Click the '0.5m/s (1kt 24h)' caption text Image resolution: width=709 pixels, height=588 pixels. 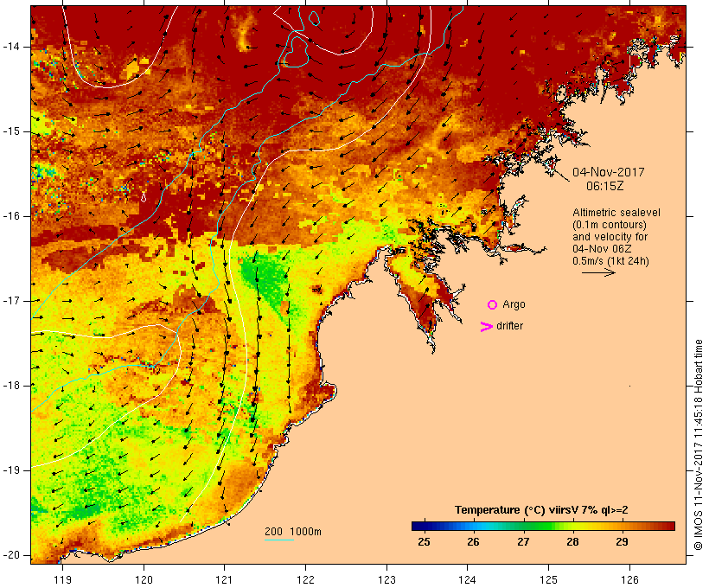tap(610, 261)
